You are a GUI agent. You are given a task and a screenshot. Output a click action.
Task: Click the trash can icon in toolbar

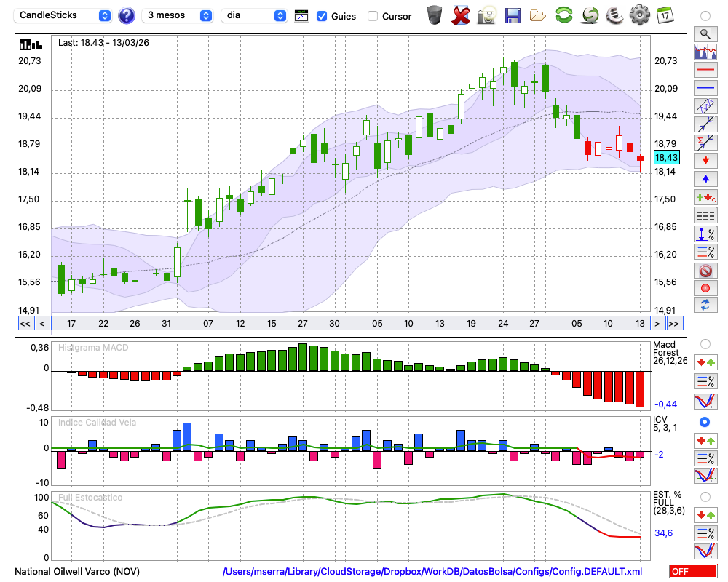435,15
